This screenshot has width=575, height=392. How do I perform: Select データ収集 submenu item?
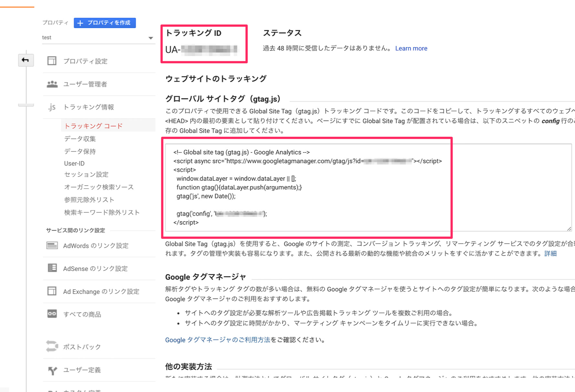(80, 139)
